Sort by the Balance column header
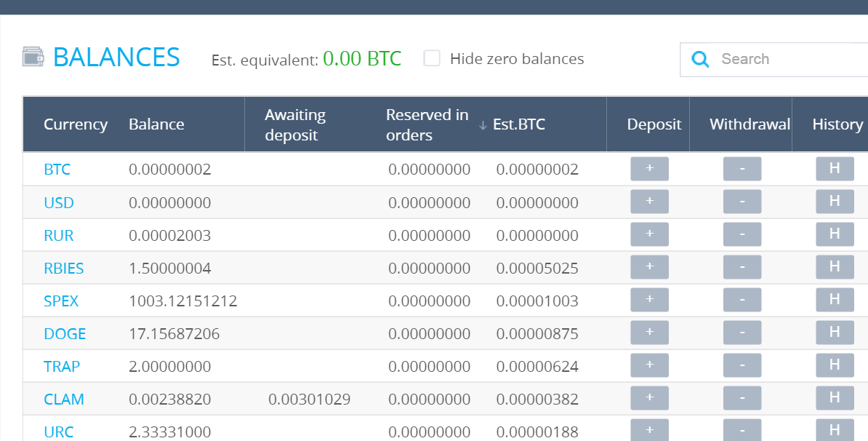The width and height of the screenshot is (868, 441). 156,124
